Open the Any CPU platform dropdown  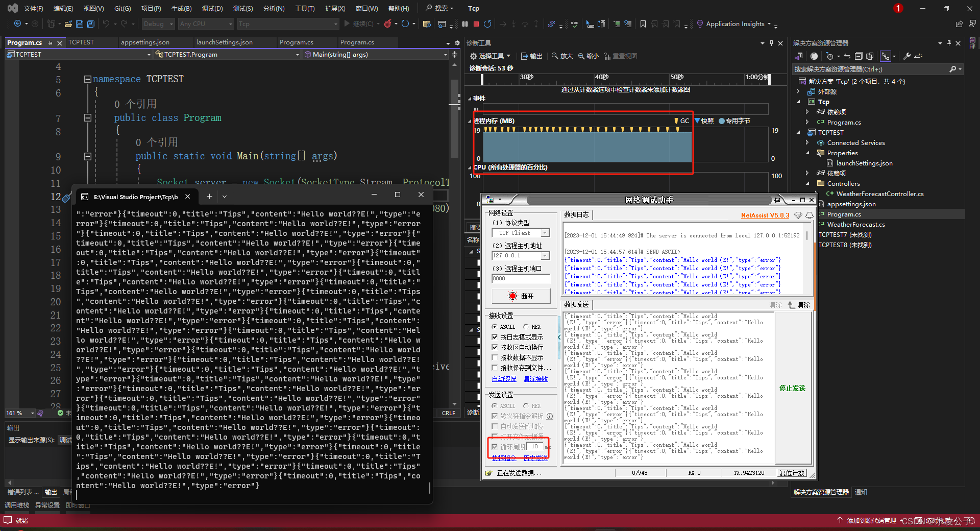(x=206, y=24)
